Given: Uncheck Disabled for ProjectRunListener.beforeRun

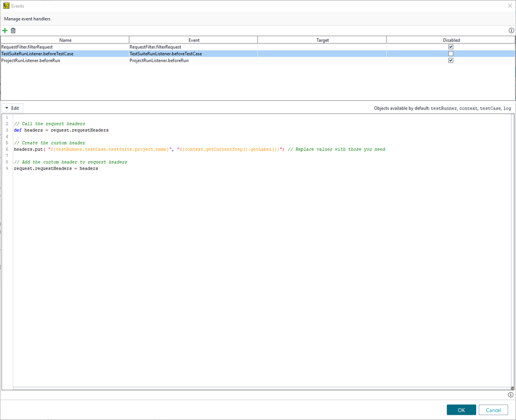Looking at the screenshot, I should tap(450, 60).
